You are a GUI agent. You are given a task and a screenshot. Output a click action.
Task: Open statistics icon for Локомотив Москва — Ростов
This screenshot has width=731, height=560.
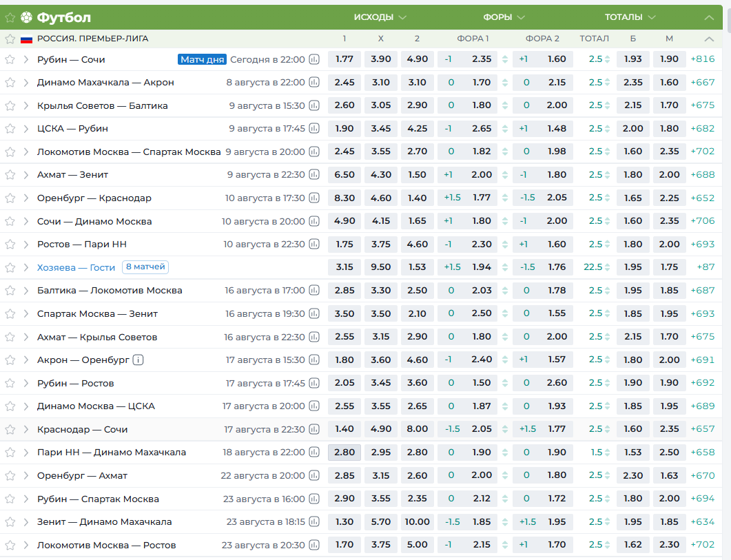[314, 545]
